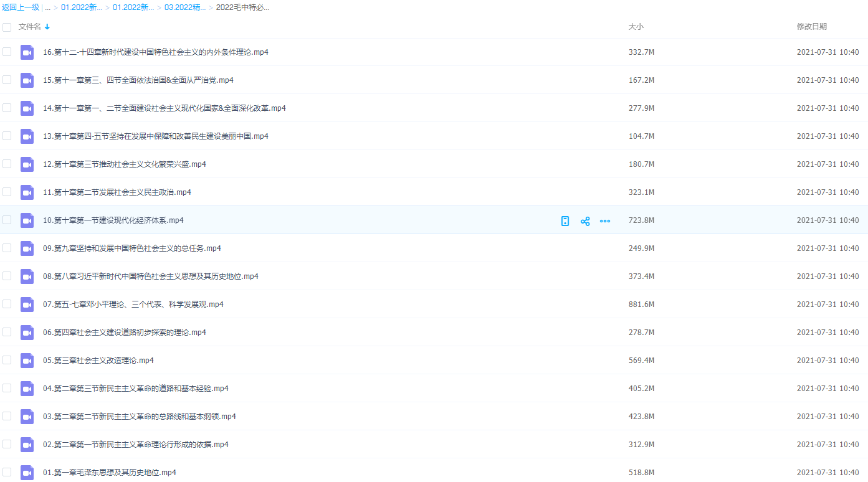
Task: Select checkbox for 09.第九章 file
Action: coord(7,248)
